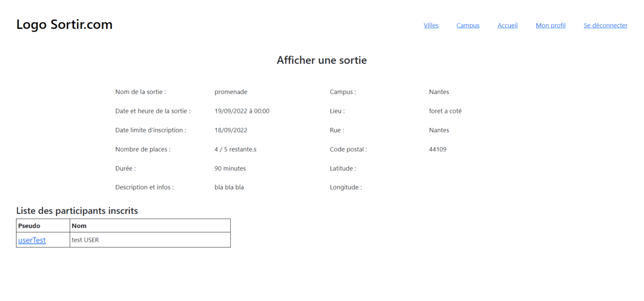
Task: Open the Campus navigation link
Action: coord(468,25)
